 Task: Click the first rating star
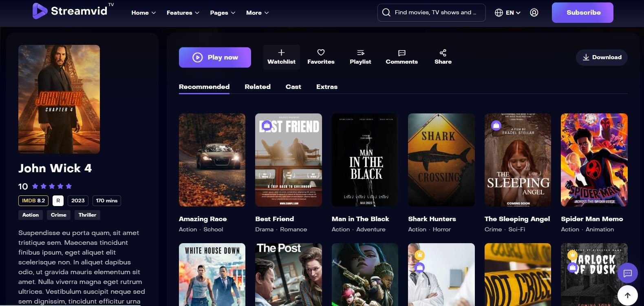(x=35, y=186)
